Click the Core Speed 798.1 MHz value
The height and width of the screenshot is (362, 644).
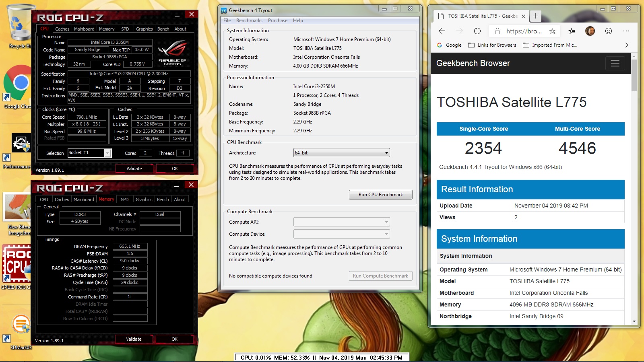tap(87, 117)
